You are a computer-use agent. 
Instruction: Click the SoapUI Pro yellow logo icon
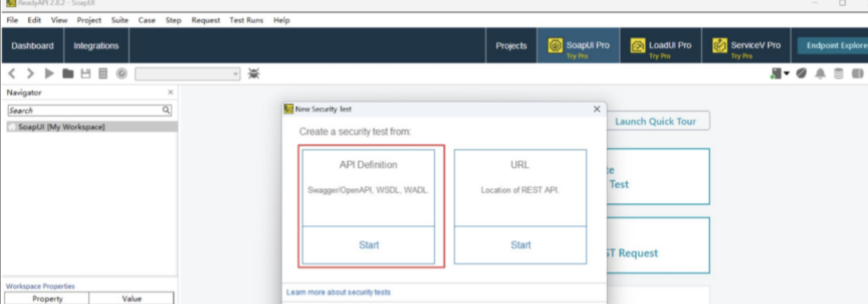coord(555,46)
